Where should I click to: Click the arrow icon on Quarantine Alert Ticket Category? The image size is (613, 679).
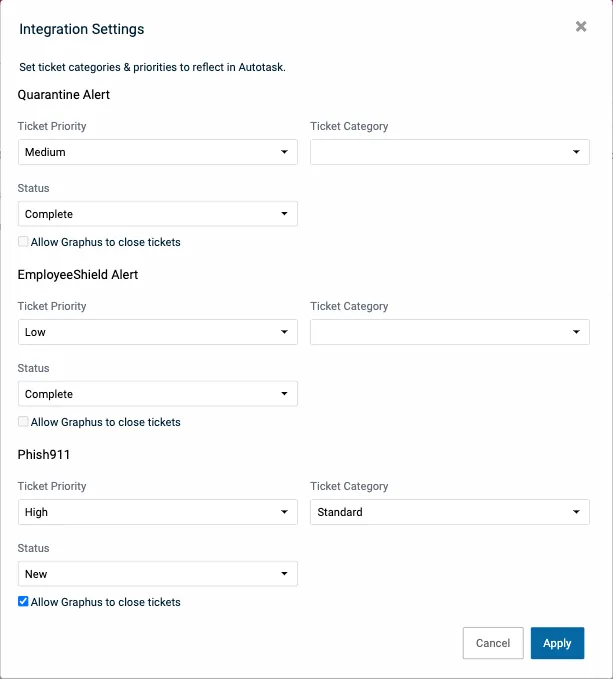(x=576, y=152)
